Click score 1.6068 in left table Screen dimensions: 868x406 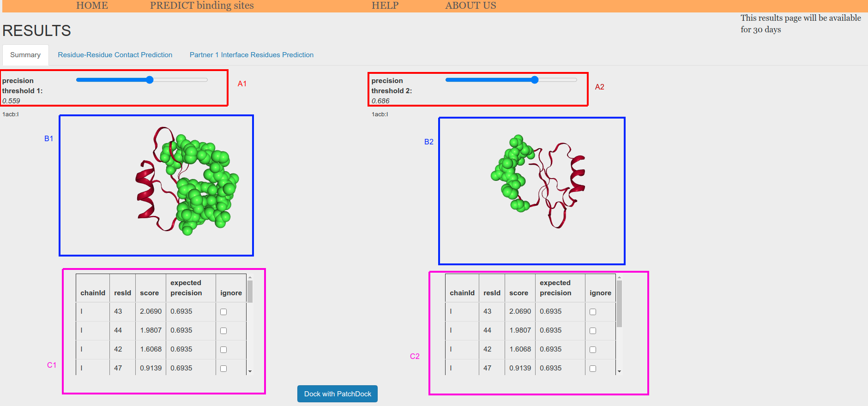point(151,349)
